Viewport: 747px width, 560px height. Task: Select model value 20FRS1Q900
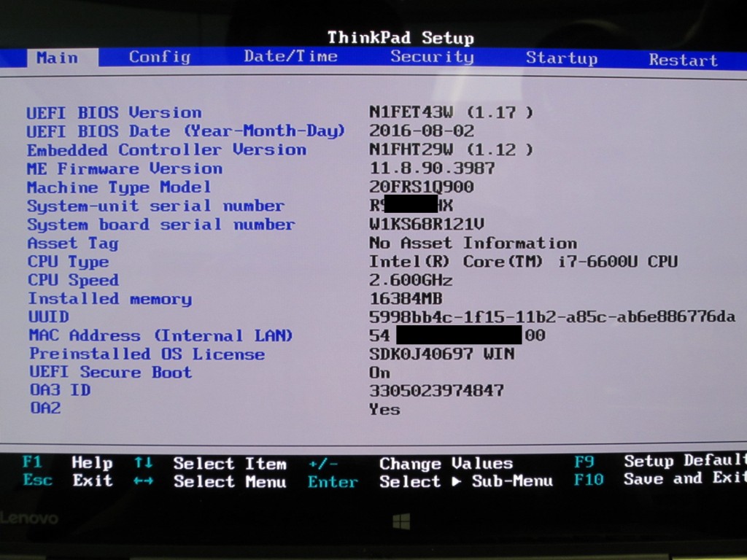(422, 187)
